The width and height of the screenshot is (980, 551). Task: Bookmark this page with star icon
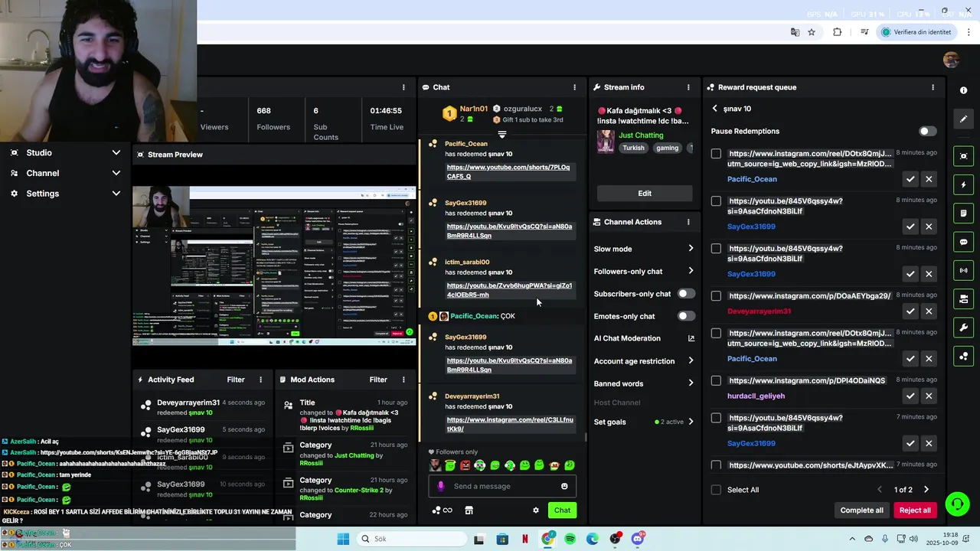pos(812,32)
